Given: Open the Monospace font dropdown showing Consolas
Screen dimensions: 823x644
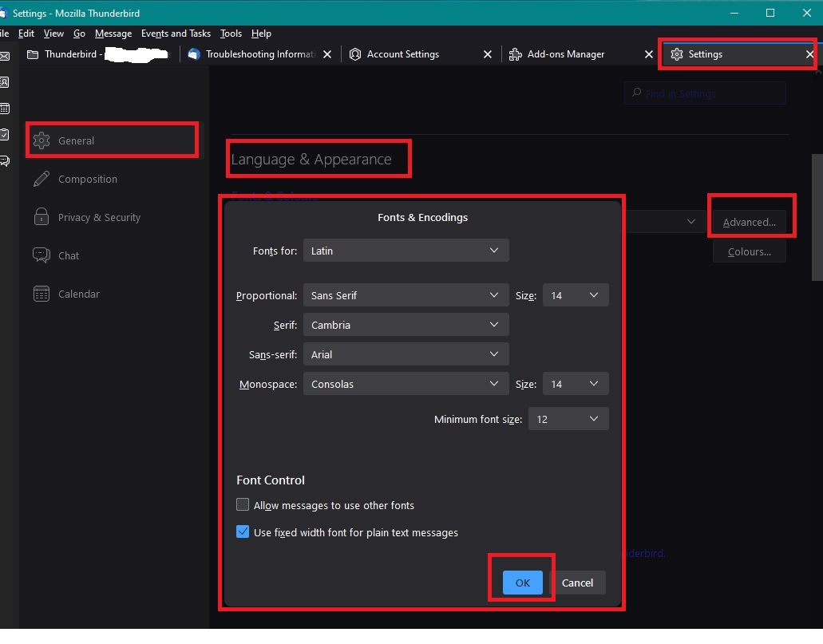Looking at the screenshot, I should [406, 384].
